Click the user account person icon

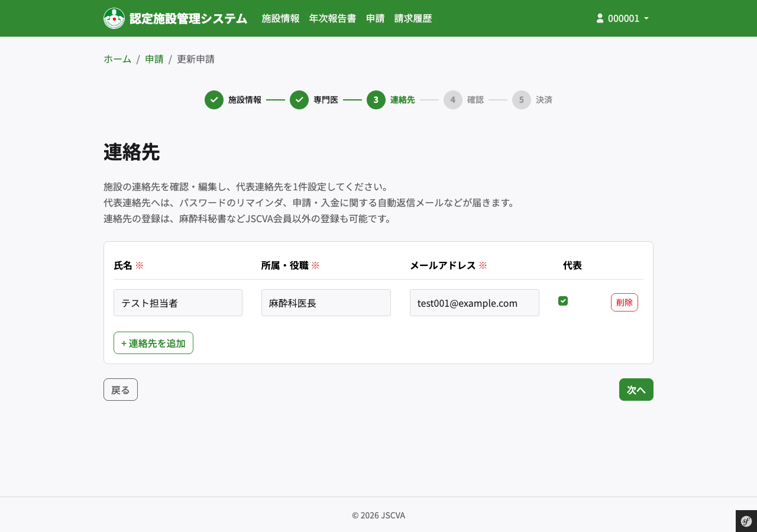pyautogui.click(x=599, y=18)
